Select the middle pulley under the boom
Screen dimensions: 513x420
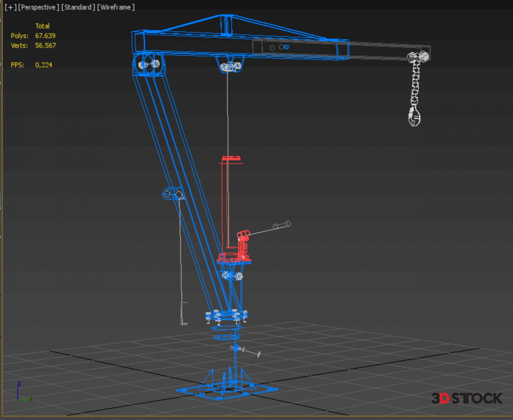click(x=231, y=66)
